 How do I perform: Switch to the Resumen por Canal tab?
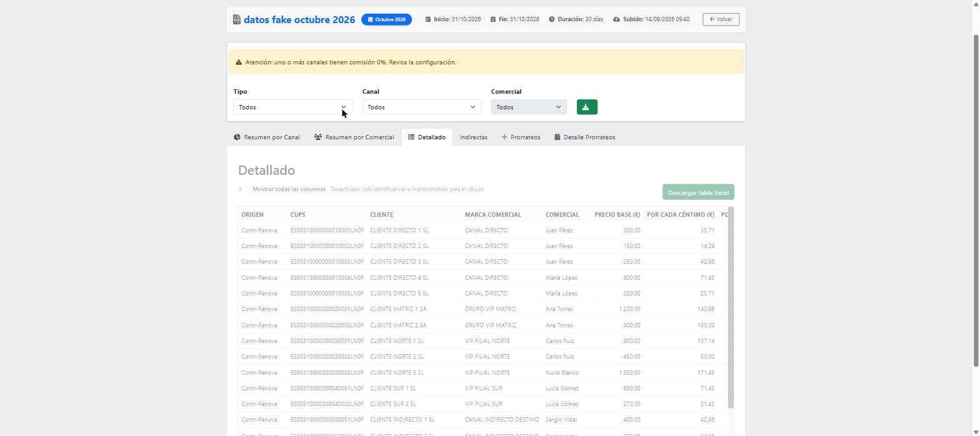tap(267, 137)
